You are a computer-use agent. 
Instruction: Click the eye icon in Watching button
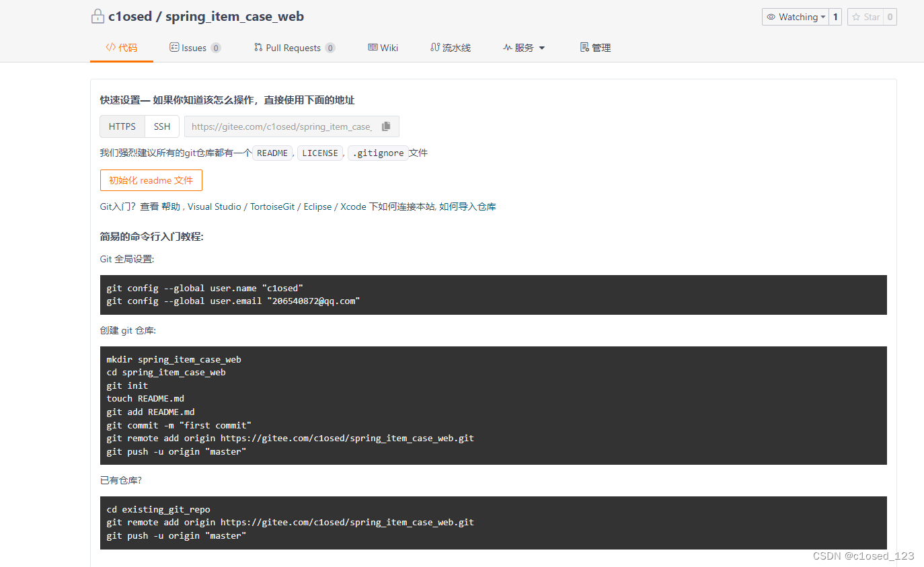tap(771, 17)
